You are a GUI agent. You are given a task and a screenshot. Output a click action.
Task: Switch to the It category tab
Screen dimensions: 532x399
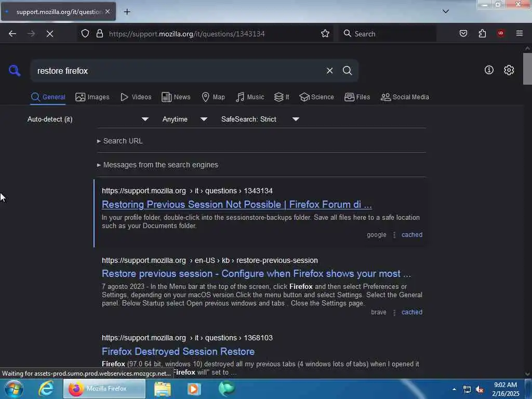(x=282, y=97)
